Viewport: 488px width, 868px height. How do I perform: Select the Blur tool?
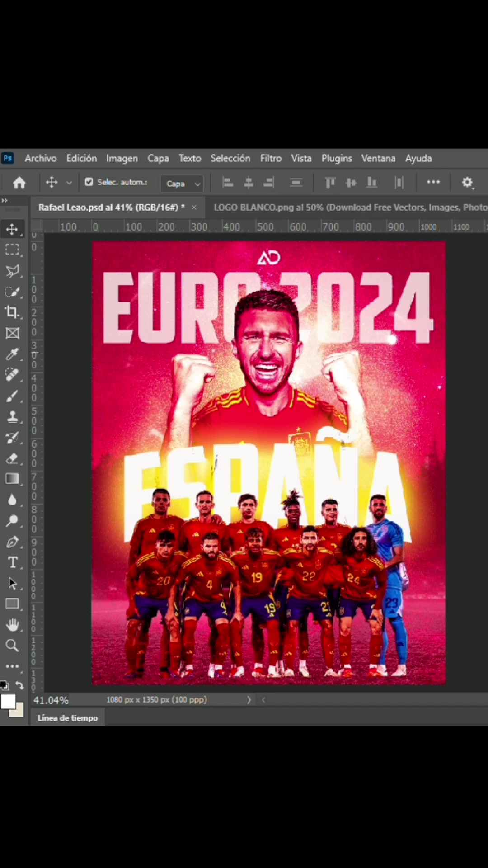[x=12, y=500]
